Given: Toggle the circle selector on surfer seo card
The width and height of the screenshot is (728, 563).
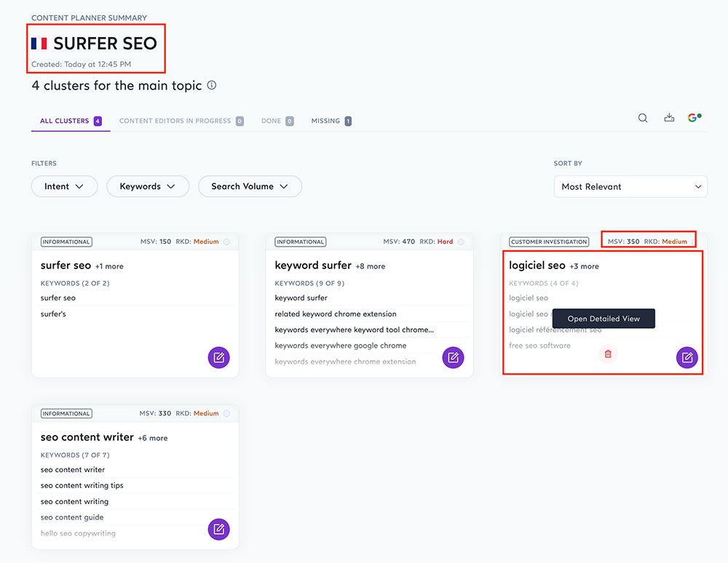Looking at the screenshot, I should (x=226, y=241).
